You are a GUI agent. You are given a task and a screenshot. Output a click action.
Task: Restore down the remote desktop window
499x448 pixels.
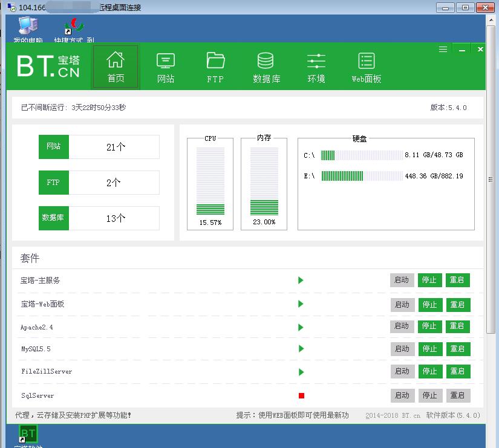[465, 7]
